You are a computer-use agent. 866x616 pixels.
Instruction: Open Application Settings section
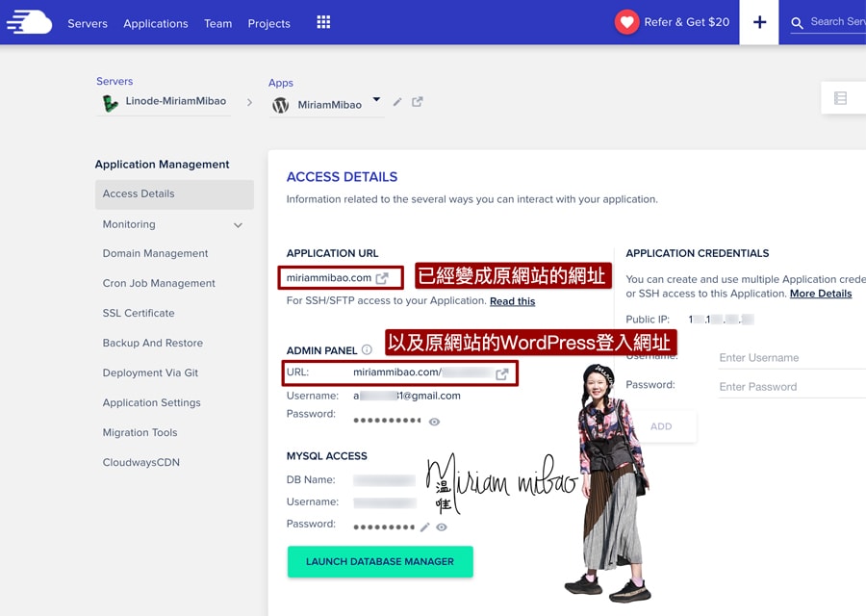click(x=152, y=402)
